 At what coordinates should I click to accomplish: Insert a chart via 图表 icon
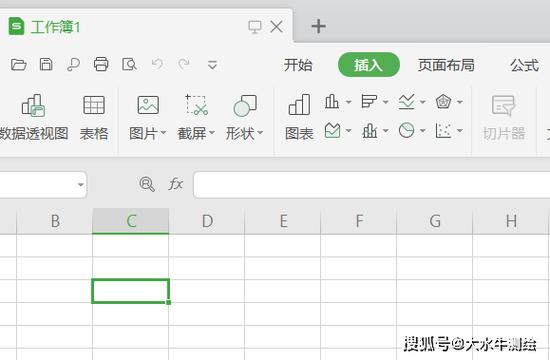[x=299, y=118]
